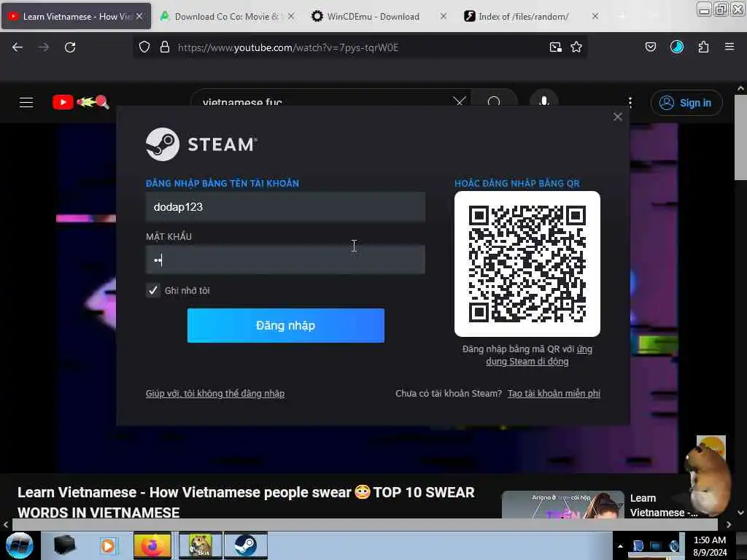Open the suggested 'Learn Vietnamese' video thumbnail

point(562,505)
